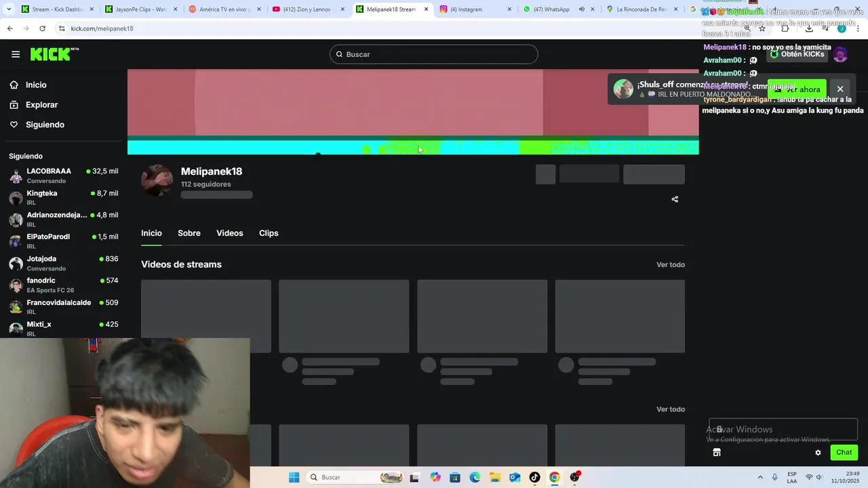Click the taskbar Buscar search box
This screenshot has width=868, height=488.
356,477
